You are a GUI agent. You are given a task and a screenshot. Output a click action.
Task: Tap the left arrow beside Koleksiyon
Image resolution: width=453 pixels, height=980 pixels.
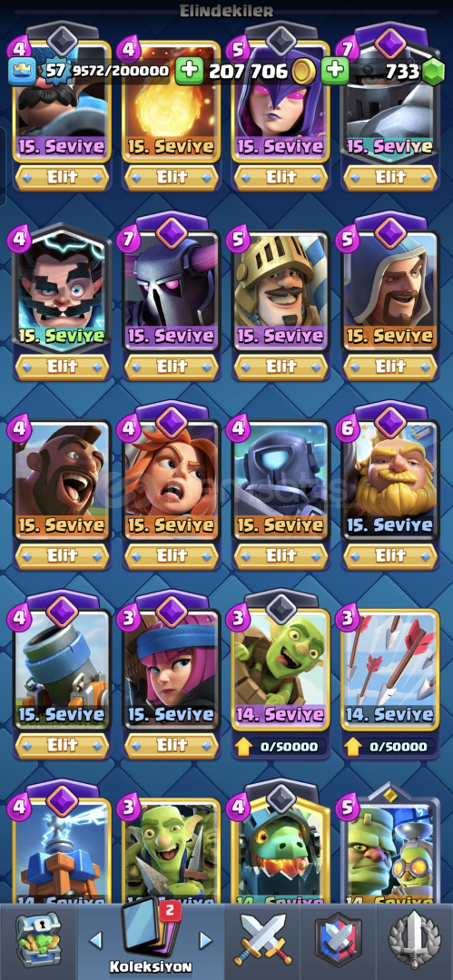click(95, 939)
